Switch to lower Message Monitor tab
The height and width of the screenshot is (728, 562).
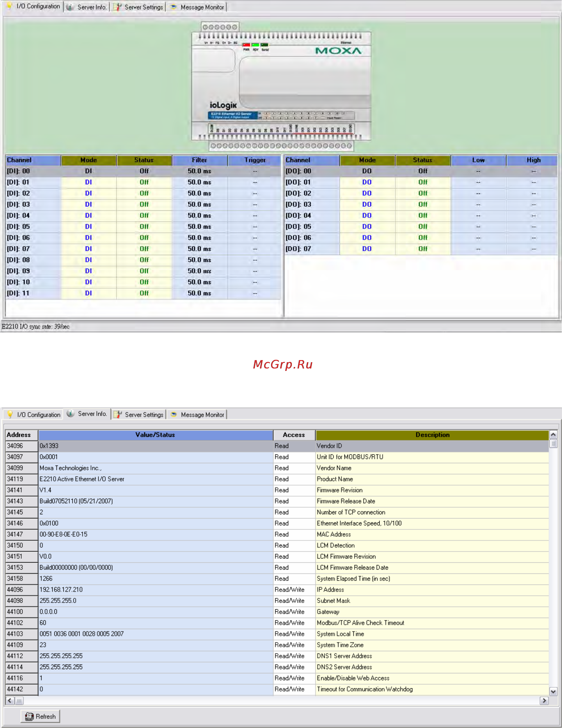click(198, 415)
